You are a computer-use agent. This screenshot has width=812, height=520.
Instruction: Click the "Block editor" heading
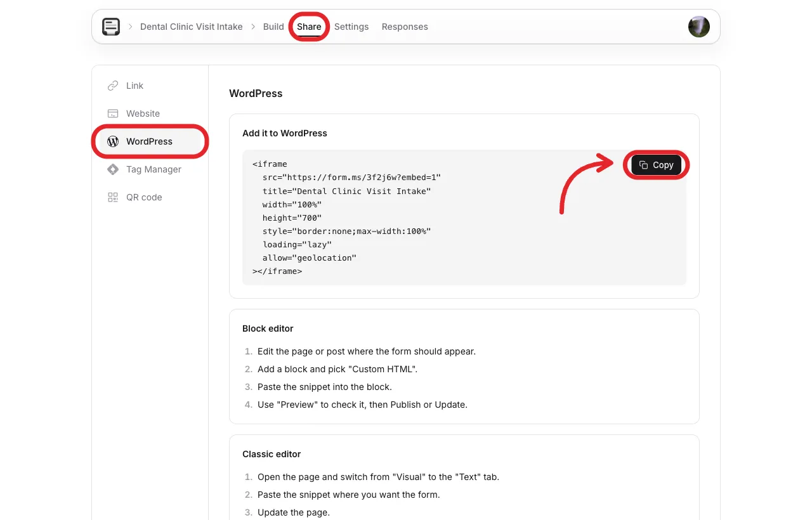[x=268, y=328]
